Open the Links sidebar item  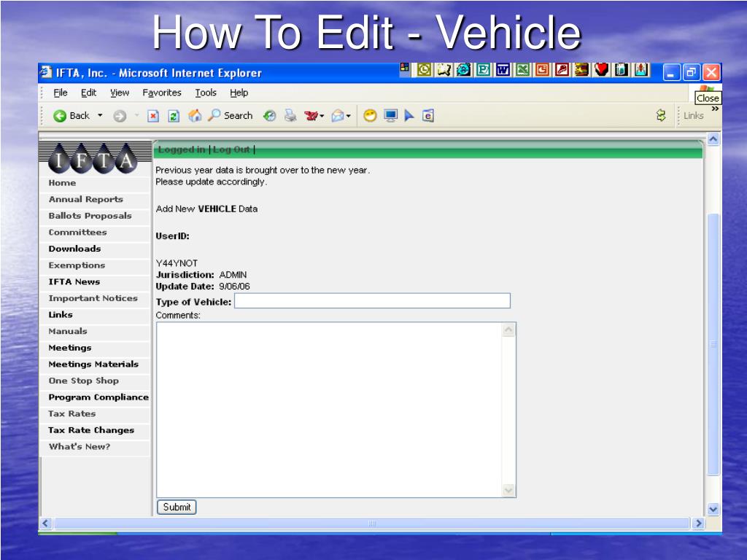pos(61,315)
